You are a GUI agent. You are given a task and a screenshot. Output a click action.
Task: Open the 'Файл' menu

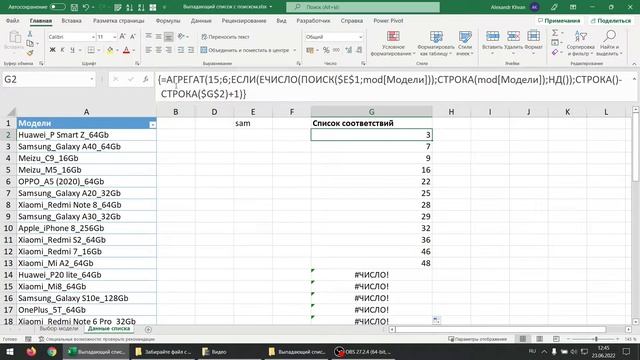point(13,20)
